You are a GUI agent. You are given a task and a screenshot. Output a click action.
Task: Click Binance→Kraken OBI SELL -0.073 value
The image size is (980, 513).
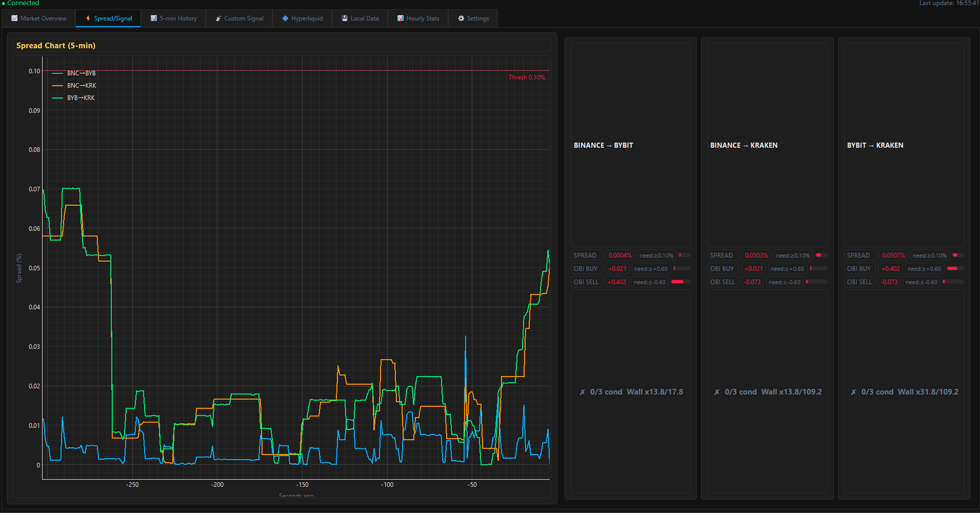(752, 282)
